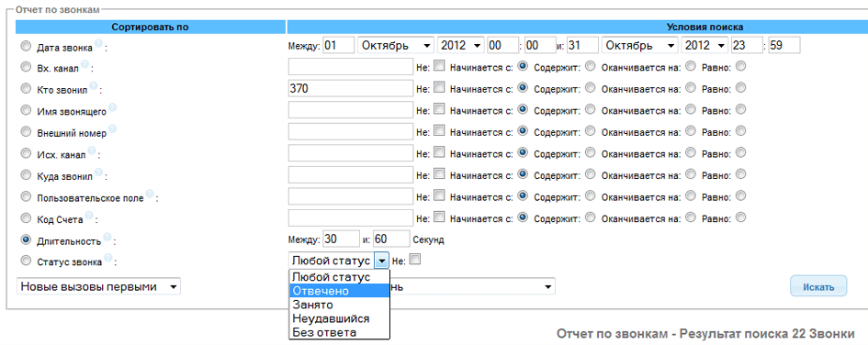The width and height of the screenshot is (868, 345).
Task: Sort by Статус звонка radio button
Action: [x=26, y=260]
